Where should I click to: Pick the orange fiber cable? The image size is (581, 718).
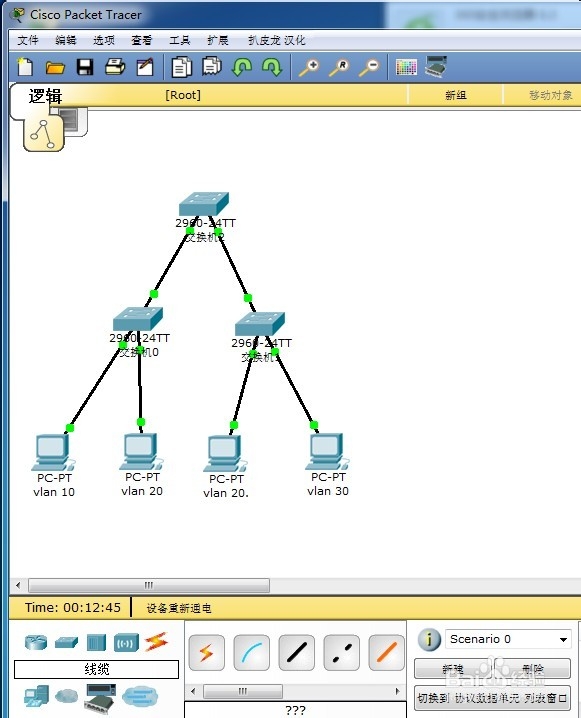point(386,653)
